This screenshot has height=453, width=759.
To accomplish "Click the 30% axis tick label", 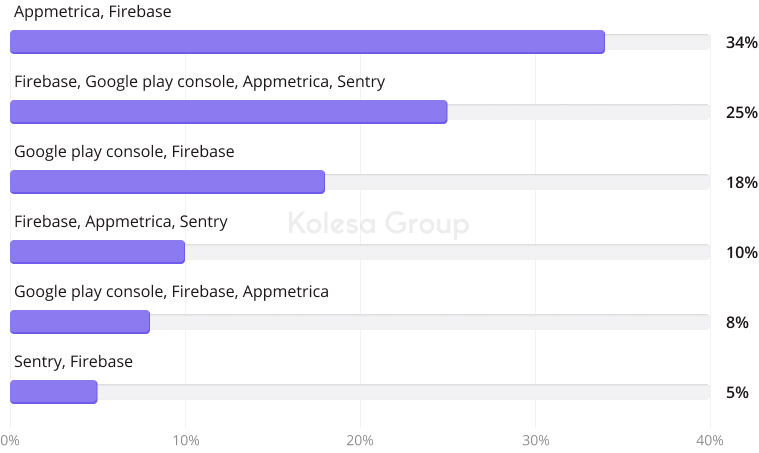I will (x=535, y=440).
